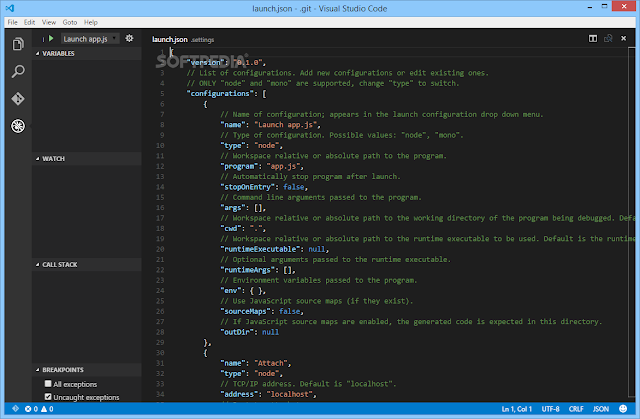The width and height of the screenshot is (640, 419).
Task: Click the "cwd" key text
Action: click(x=231, y=228)
